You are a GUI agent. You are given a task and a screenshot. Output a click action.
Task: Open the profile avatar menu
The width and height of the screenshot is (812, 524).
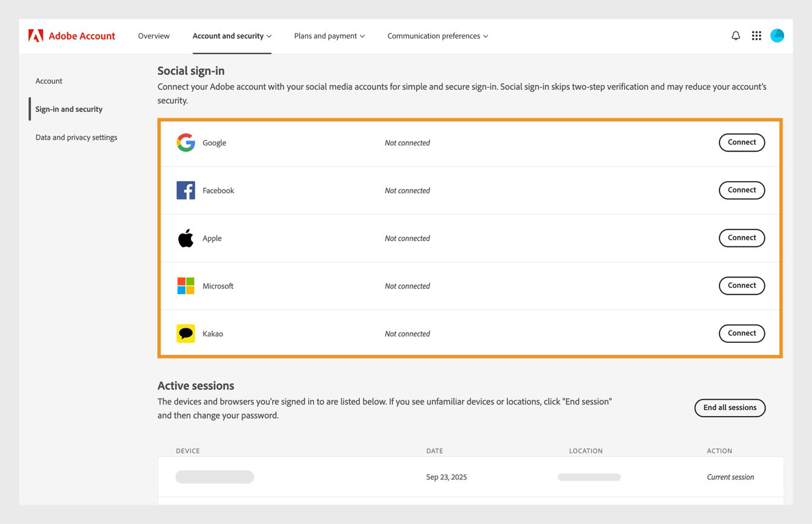[778, 36]
